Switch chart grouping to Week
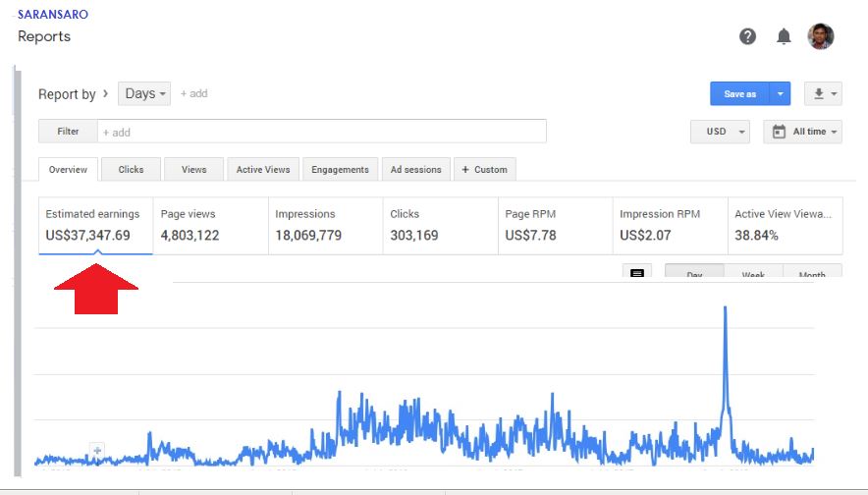Screen dimensions: 868x495 pos(753,275)
